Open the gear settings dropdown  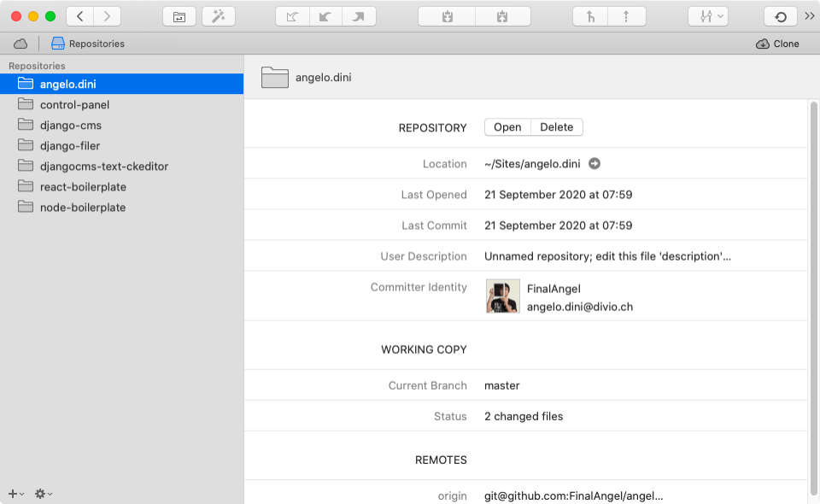[x=43, y=494]
